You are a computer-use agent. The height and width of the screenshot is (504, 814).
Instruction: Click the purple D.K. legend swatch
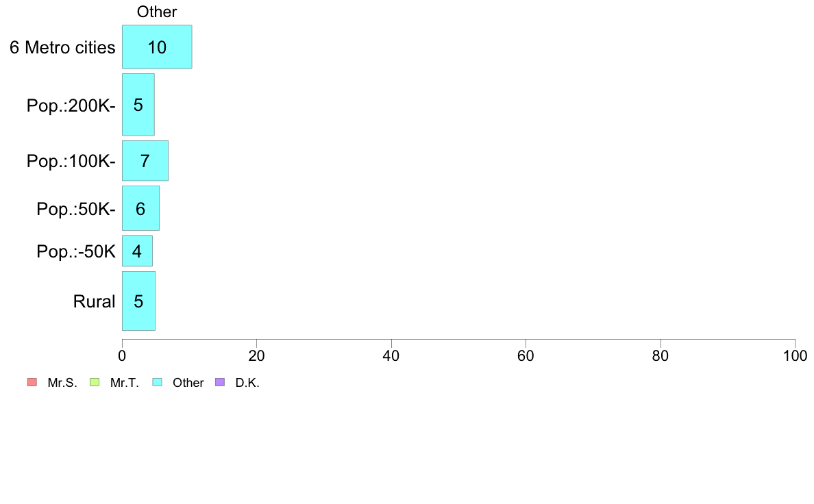point(219,382)
